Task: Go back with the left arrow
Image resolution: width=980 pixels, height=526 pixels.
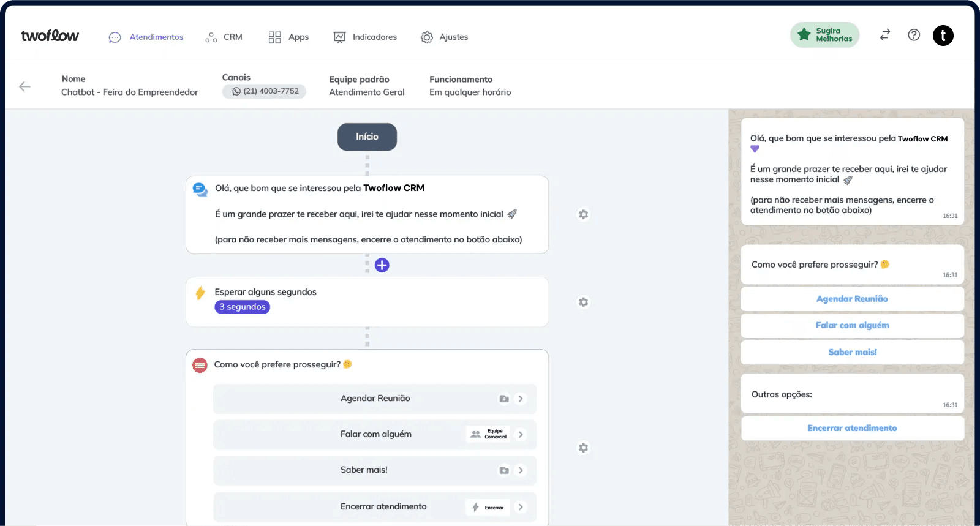Action: pyautogui.click(x=24, y=86)
